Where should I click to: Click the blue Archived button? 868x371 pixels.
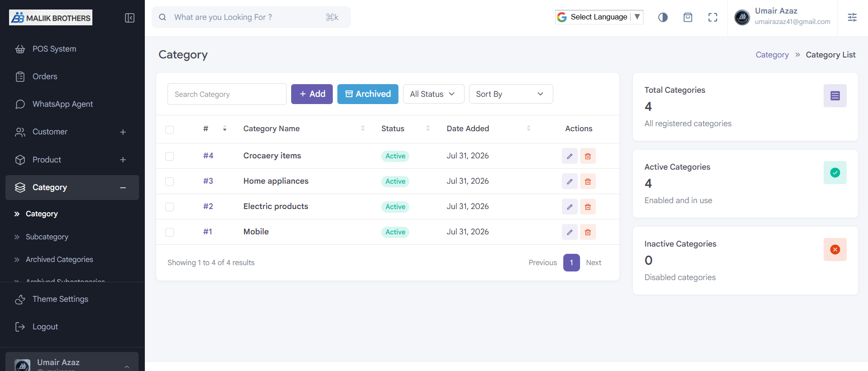pyautogui.click(x=368, y=94)
